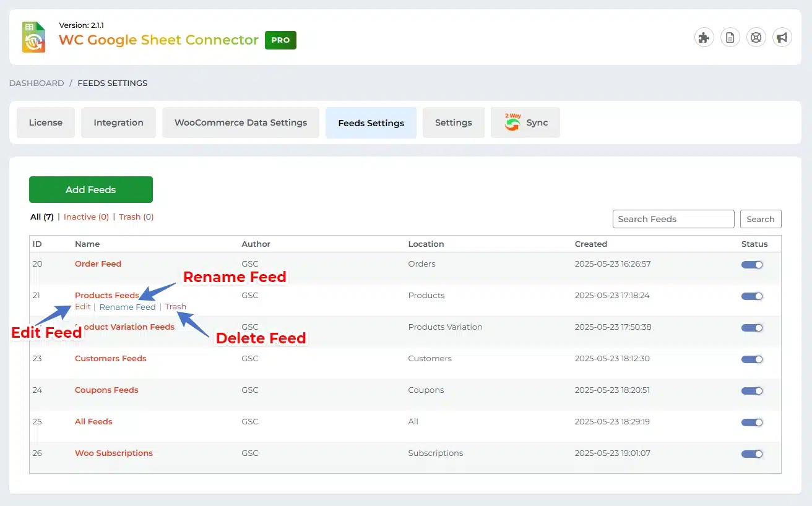This screenshot has height=506, width=812.
Task: Switch off the Coupons Feeds toggle
Action: 752,391
